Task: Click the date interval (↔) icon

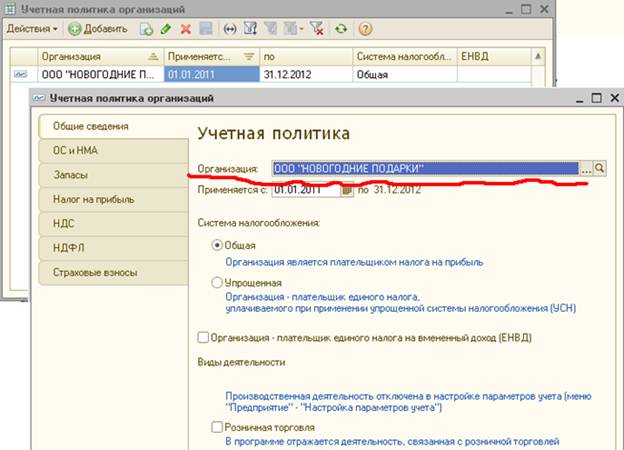Action: (x=231, y=30)
